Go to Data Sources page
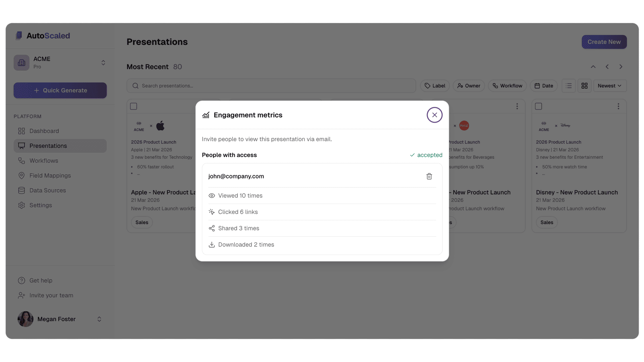This screenshot has height=362, width=644. [x=47, y=190]
